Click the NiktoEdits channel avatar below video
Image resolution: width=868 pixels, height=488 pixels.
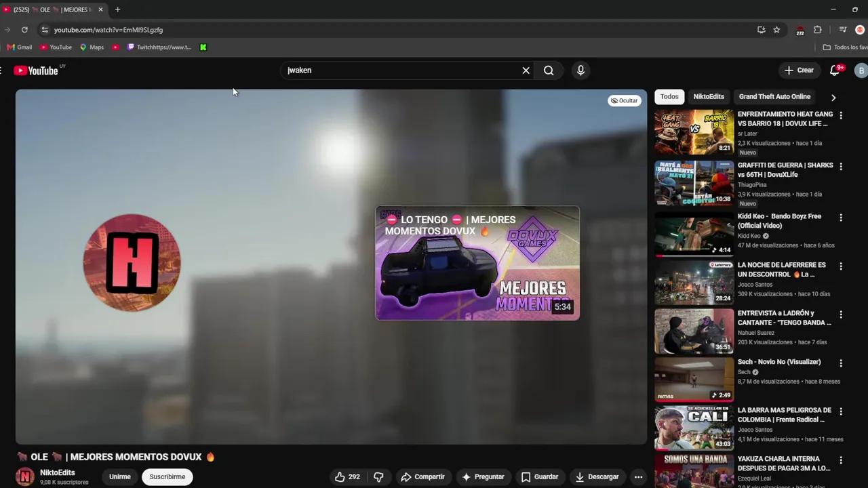[25, 477]
